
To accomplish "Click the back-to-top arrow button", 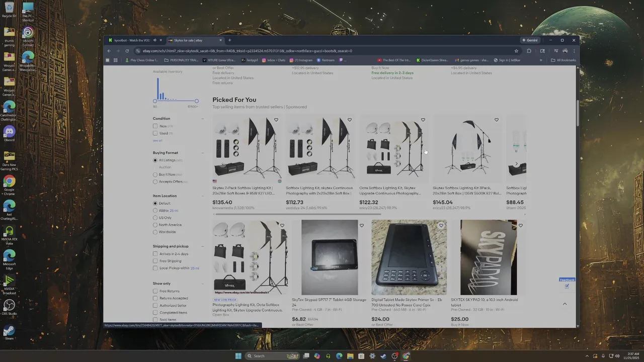I will [565, 304].
